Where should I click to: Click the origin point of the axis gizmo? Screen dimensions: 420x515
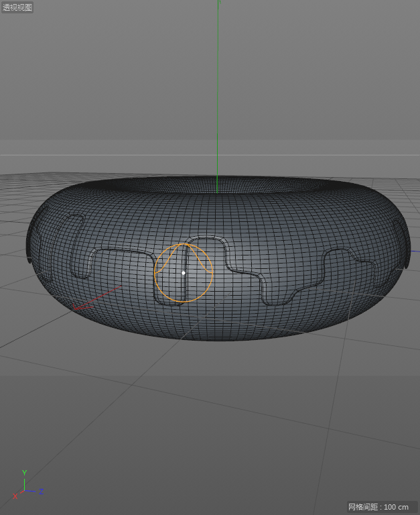[24, 491]
